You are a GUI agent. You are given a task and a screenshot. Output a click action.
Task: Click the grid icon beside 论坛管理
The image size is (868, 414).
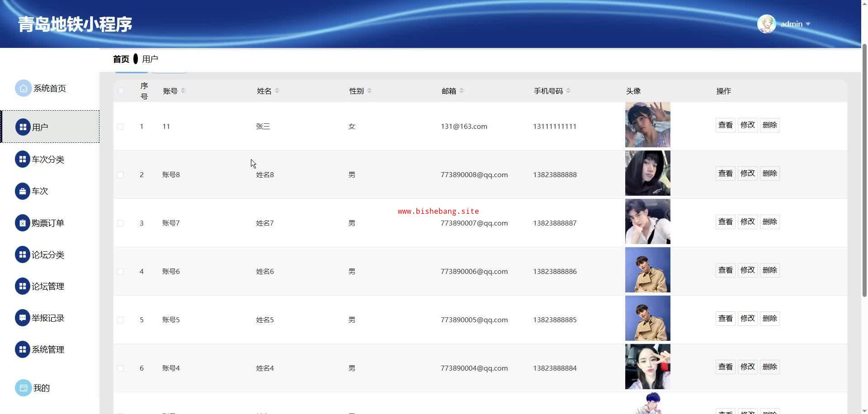[x=23, y=286]
